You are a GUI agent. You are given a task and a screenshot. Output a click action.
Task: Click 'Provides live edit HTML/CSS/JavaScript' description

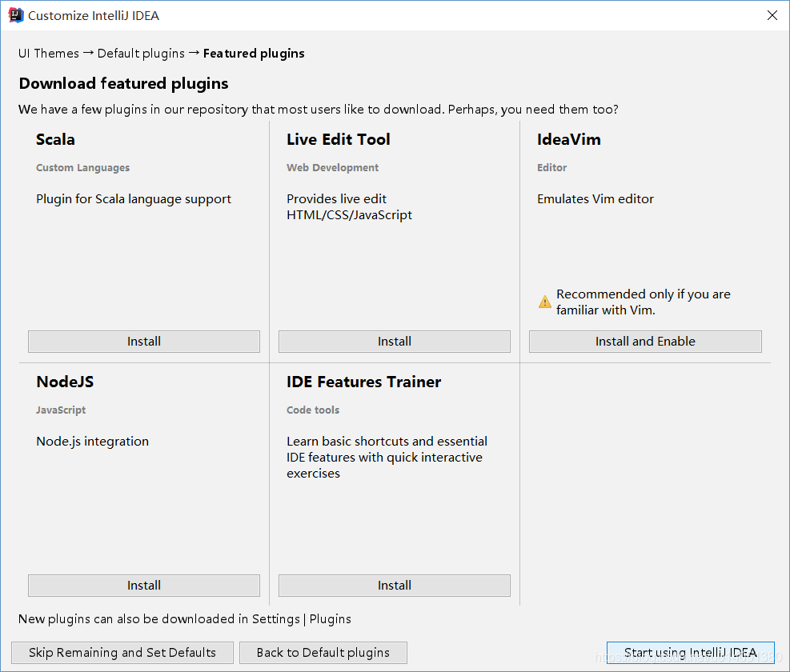click(x=349, y=207)
